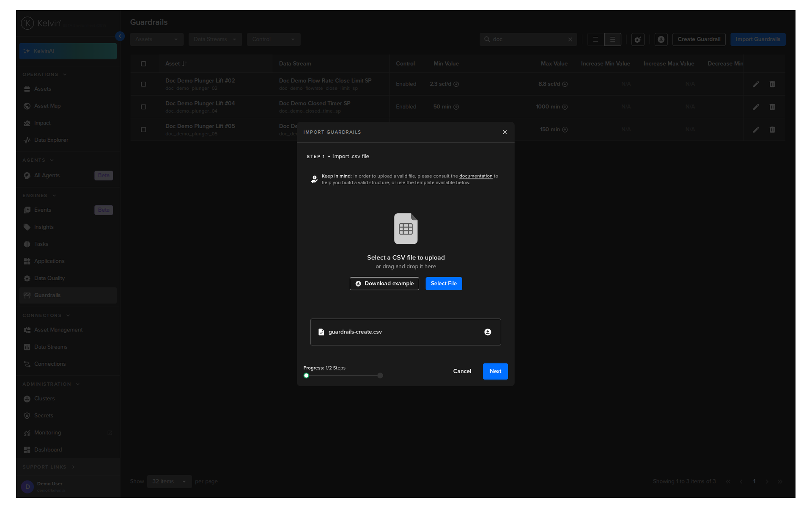Screen dimensions: 812x508
Task: Open KelvinAI from the sidebar
Action: pos(68,51)
